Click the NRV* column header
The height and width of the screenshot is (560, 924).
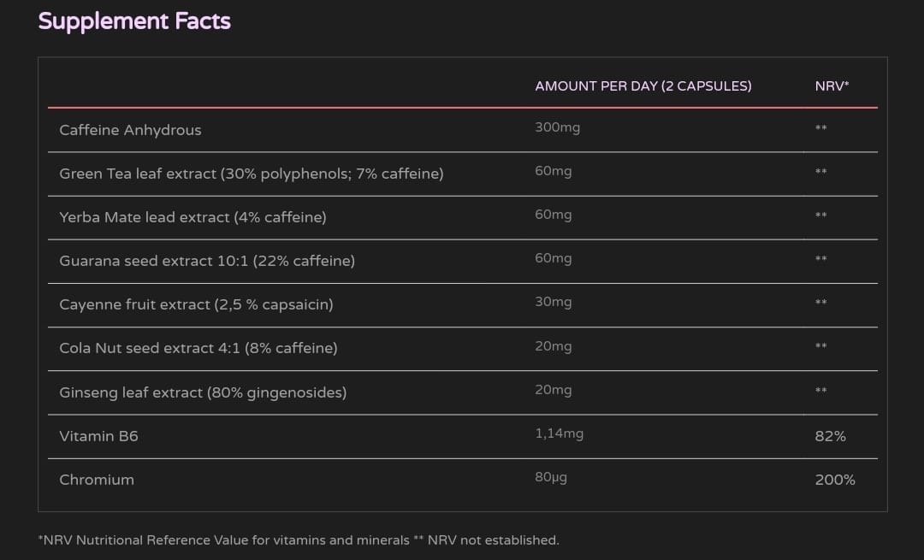click(832, 85)
